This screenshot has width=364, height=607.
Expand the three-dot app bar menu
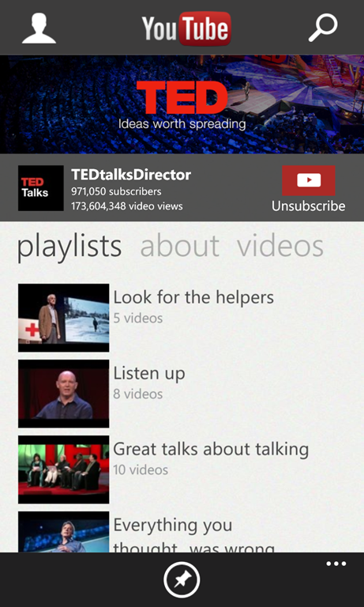point(336,564)
